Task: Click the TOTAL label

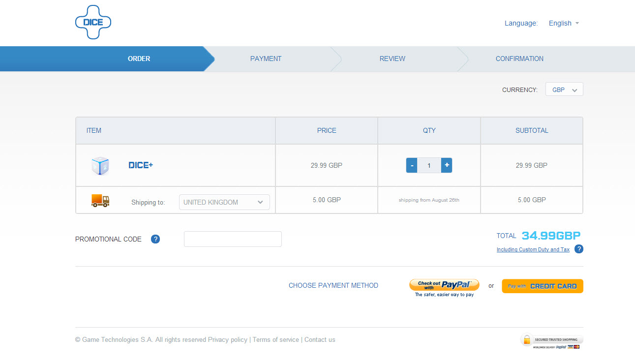Action: click(x=507, y=236)
